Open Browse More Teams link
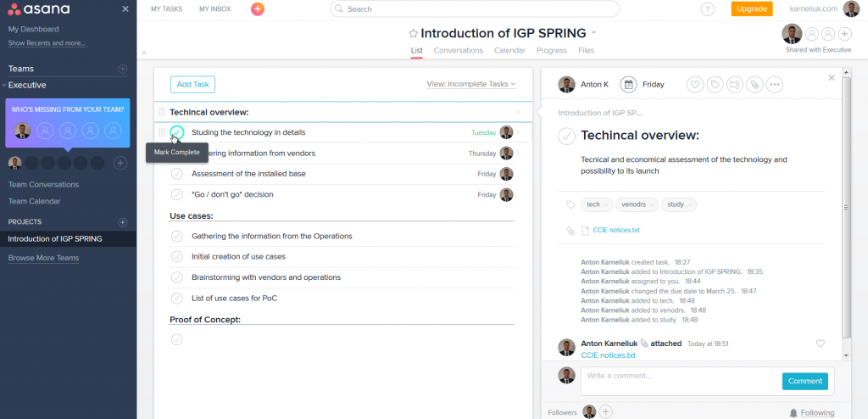The height and width of the screenshot is (419, 868). coord(43,258)
